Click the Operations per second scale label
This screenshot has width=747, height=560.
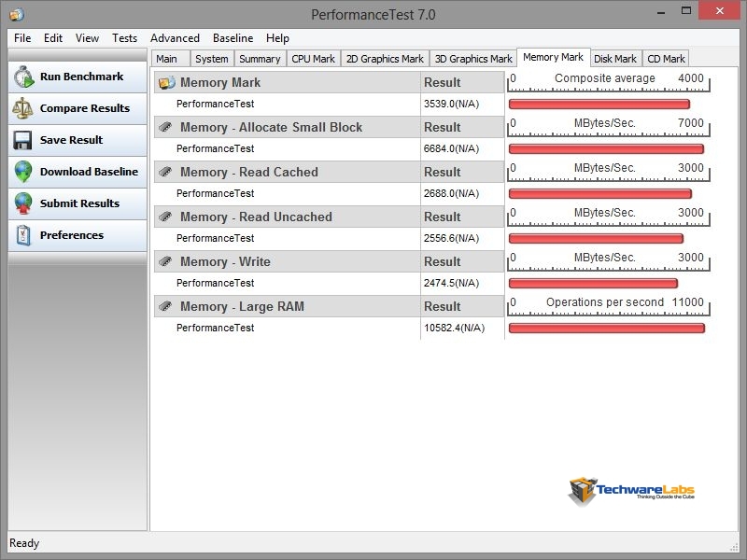[x=605, y=301]
